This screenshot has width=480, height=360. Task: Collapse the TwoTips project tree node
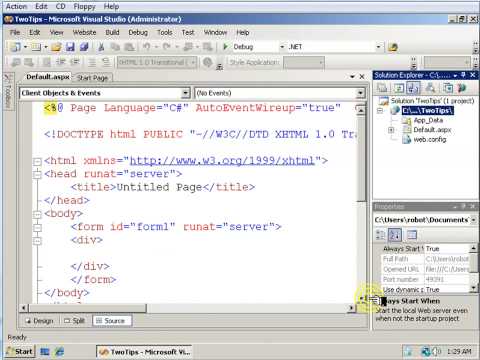coord(380,110)
